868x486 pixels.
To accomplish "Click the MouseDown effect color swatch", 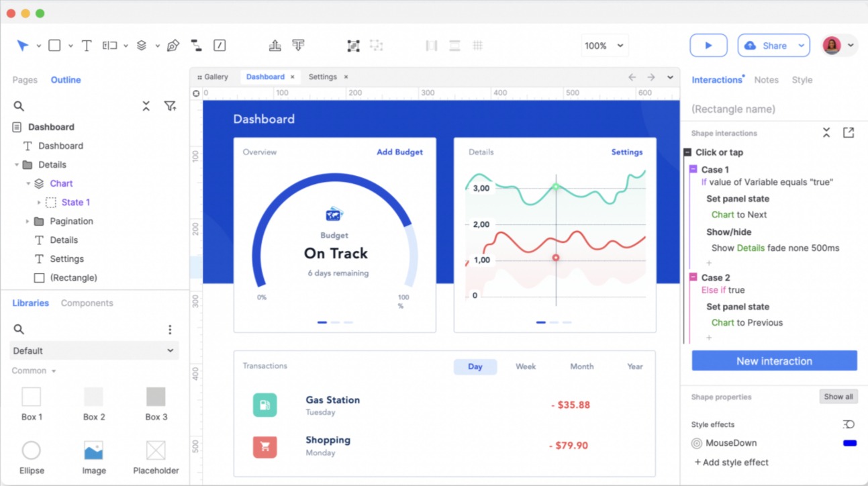I will click(849, 443).
